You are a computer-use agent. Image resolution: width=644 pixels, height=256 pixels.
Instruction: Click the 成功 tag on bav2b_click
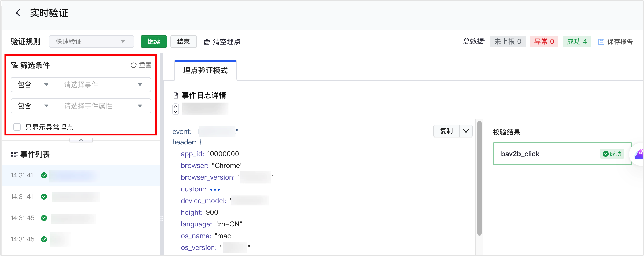(x=612, y=154)
